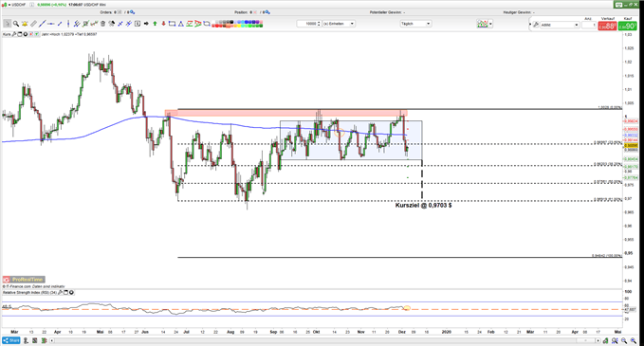Click the alarm bell alert icon
The height and width of the screenshot is (346, 644).
point(25,24)
